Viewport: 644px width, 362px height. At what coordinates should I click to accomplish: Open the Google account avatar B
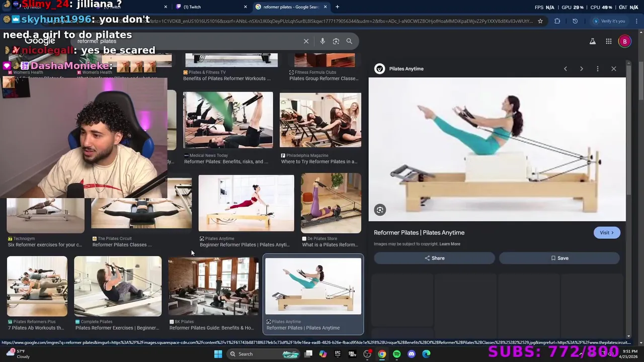coord(624,41)
